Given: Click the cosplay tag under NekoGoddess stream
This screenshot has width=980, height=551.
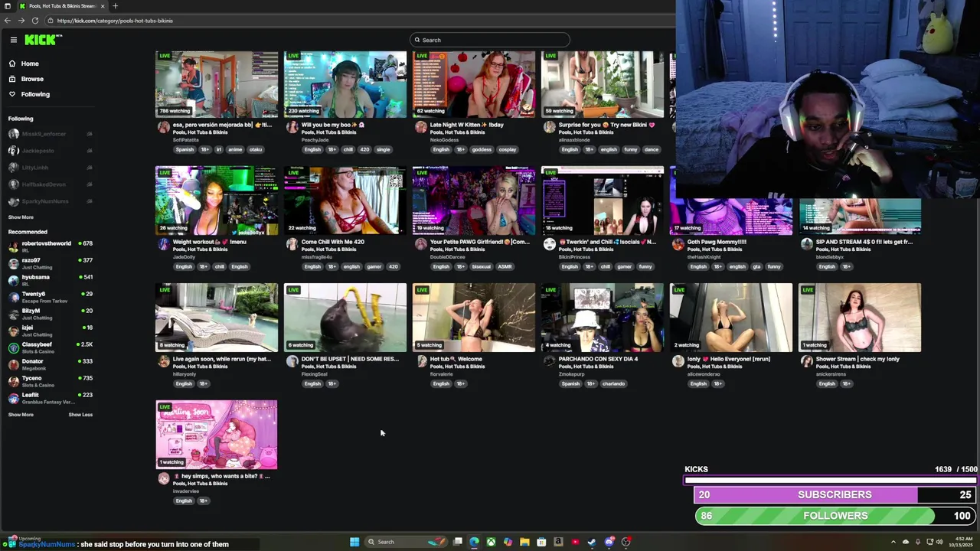Looking at the screenshot, I should pyautogui.click(x=508, y=149).
